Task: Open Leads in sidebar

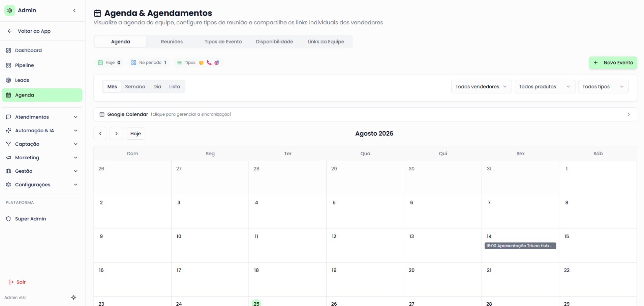Action: pyautogui.click(x=42, y=80)
